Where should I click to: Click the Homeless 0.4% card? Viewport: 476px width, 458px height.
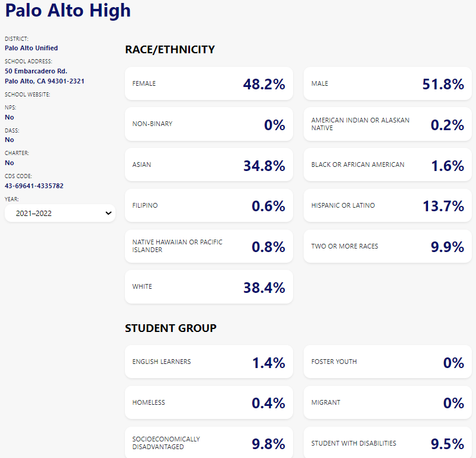208,403
